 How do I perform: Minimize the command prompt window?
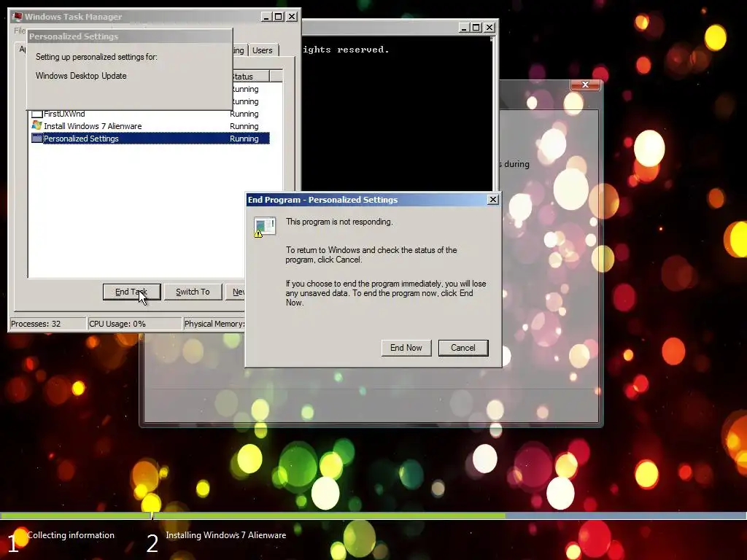point(464,28)
